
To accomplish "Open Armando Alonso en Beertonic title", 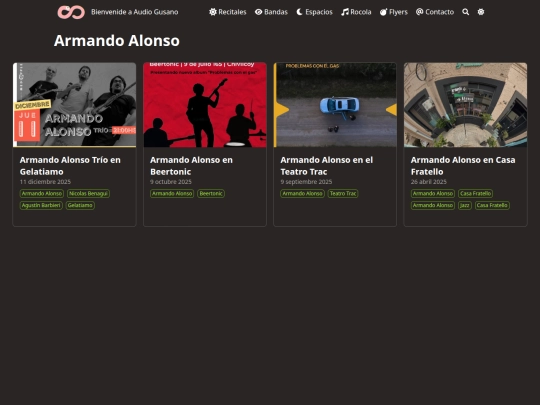I will point(191,166).
